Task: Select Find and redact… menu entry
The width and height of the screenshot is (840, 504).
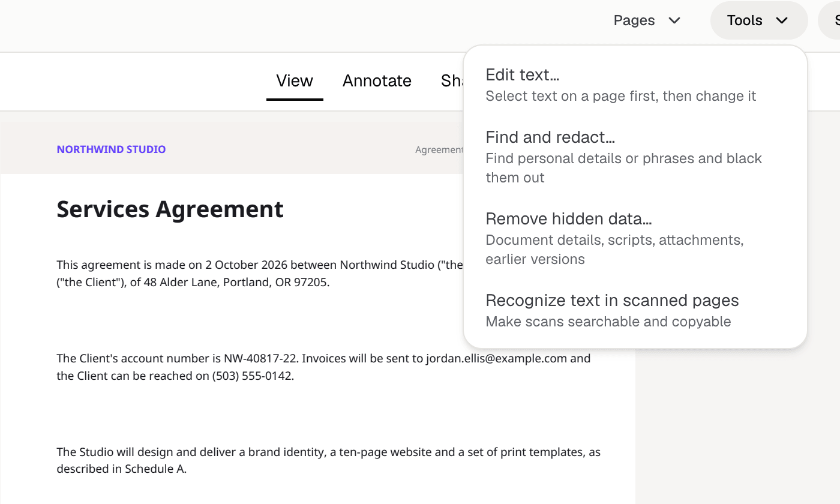Action: [x=635, y=157]
